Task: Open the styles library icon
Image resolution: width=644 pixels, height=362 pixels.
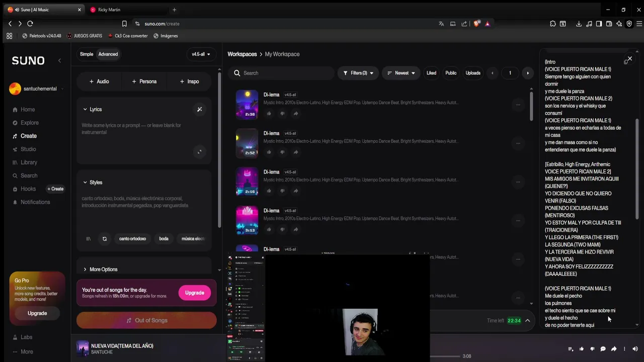Action: tap(88, 239)
